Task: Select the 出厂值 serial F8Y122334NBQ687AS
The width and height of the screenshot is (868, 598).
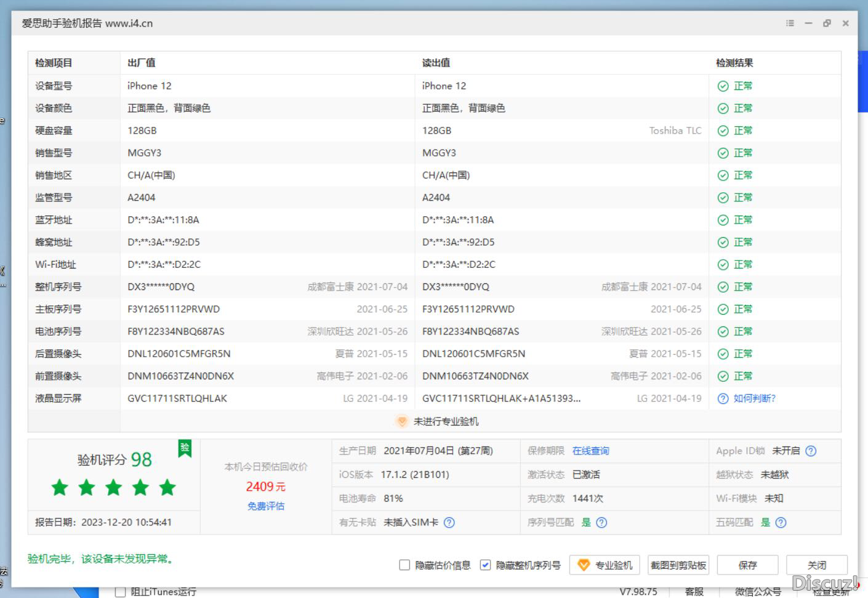Action: (176, 331)
